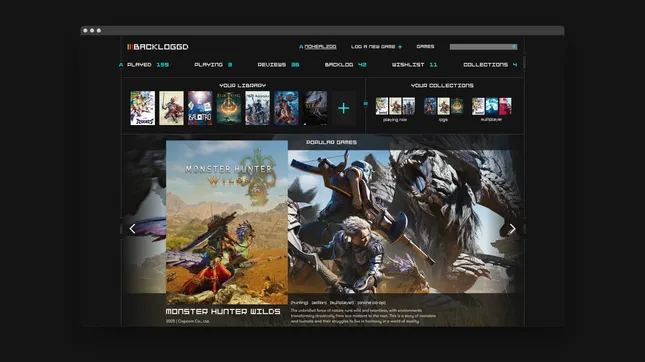Select the [online co-op] tag
The height and width of the screenshot is (362, 645).
point(371,303)
